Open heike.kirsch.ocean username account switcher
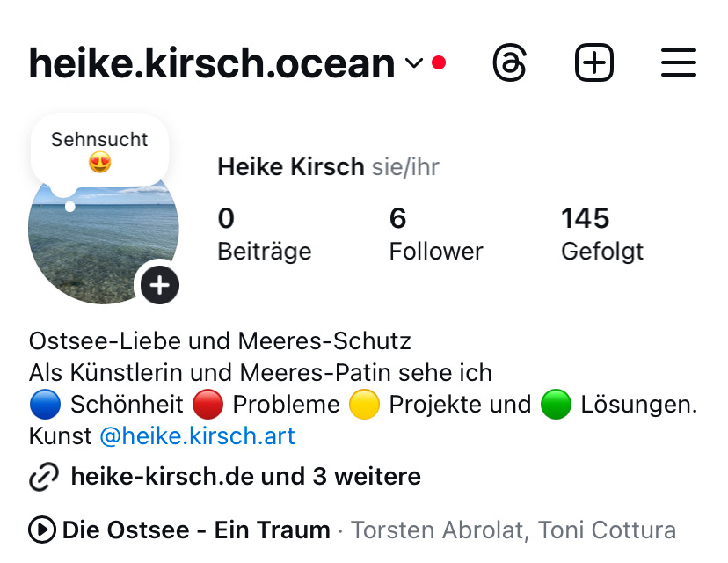728x563 pixels. point(212,63)
